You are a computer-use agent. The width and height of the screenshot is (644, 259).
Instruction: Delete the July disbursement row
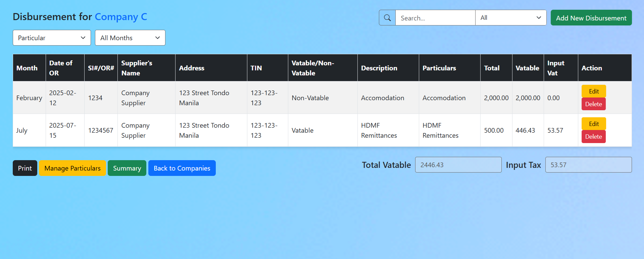point(593,137)
